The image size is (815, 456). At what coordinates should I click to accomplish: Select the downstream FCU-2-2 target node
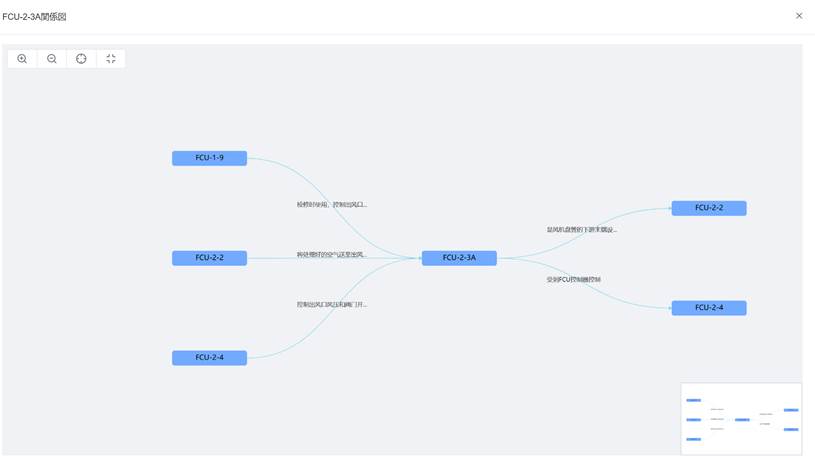tap(708, 208)
